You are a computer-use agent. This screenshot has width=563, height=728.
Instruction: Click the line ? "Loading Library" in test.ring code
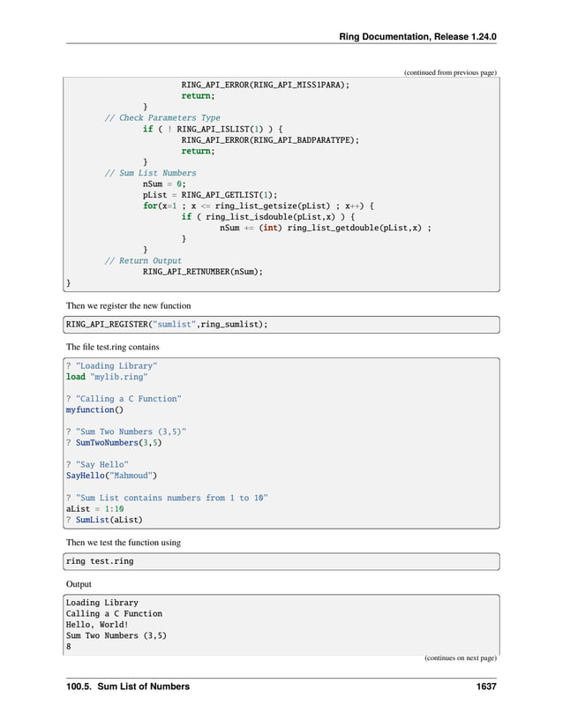point(111,366)
